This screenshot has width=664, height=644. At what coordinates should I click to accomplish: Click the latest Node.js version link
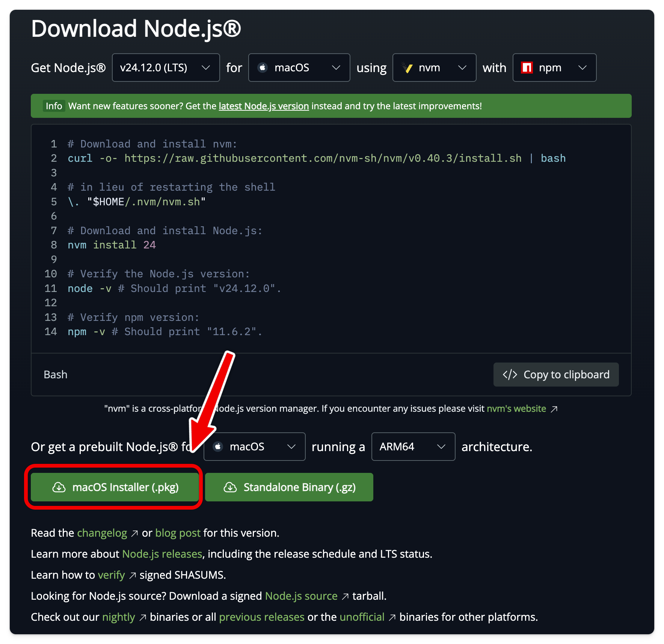click(264, 106)
